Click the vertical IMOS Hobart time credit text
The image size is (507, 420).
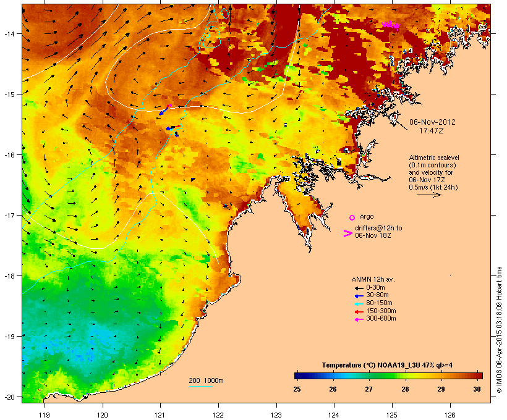pyautogui.click(x=500, y=330)
